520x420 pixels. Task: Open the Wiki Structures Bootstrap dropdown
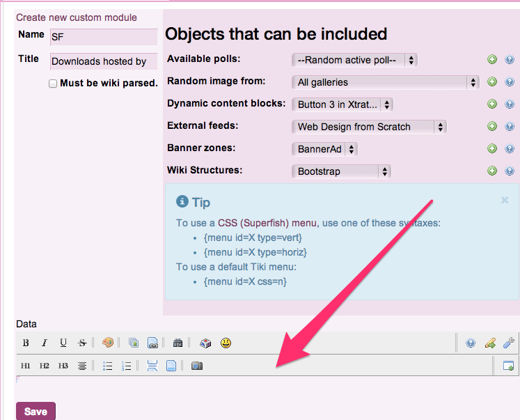(x=340, y=171)
